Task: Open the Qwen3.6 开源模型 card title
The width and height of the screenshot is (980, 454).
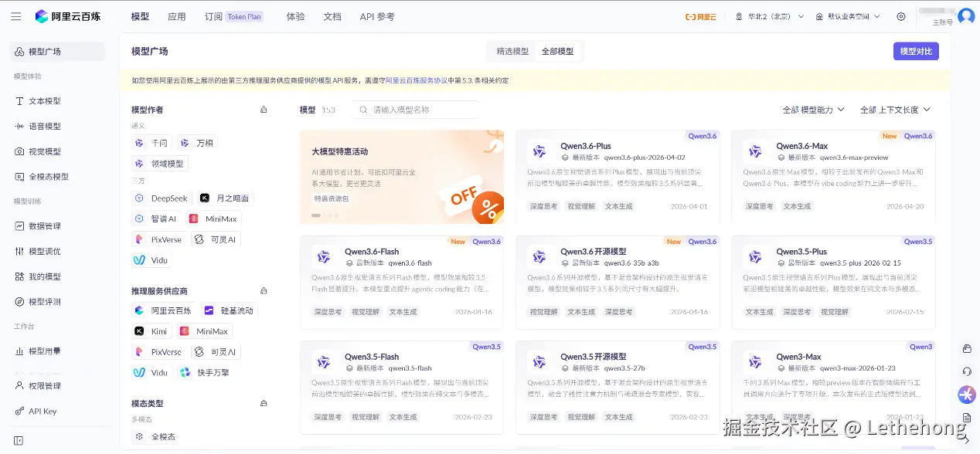Action: coord(593,252)
